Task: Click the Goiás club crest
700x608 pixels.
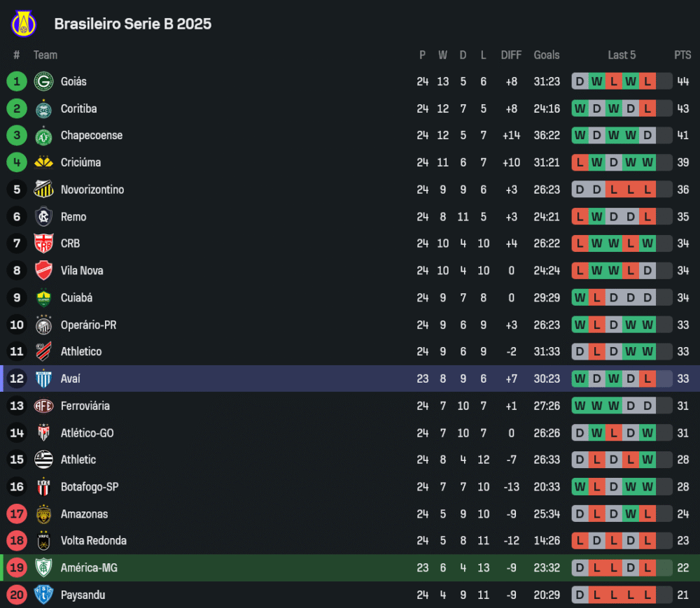Action: coord(43,82)
